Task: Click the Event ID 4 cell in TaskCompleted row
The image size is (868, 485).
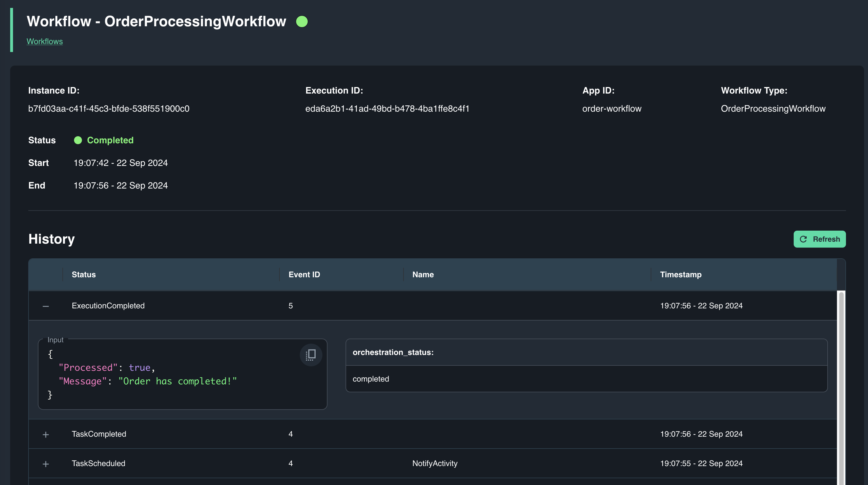Action: (290, 434)
